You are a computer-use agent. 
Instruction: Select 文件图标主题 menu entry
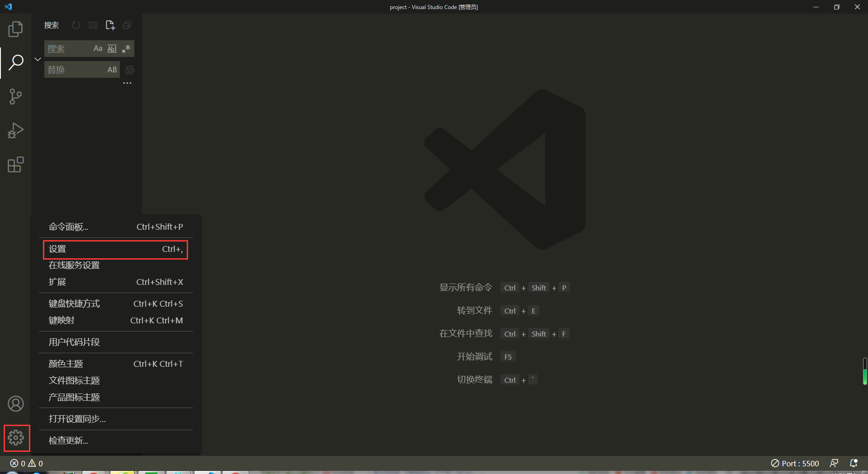pos(116,381)
